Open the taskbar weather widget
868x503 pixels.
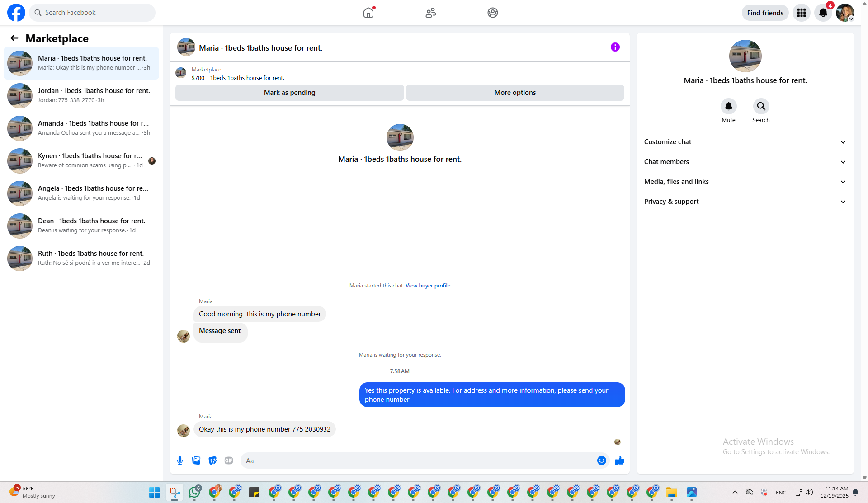tap(33, 492)
